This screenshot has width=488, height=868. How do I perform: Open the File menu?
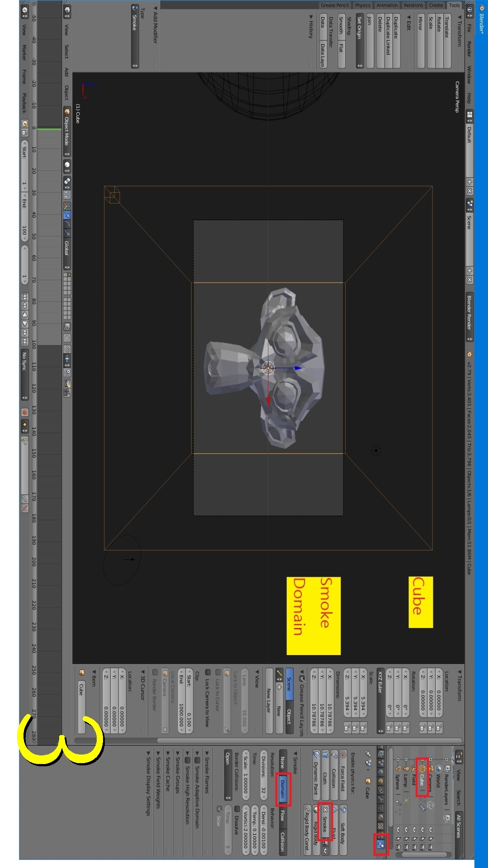[x=469, y=28]
